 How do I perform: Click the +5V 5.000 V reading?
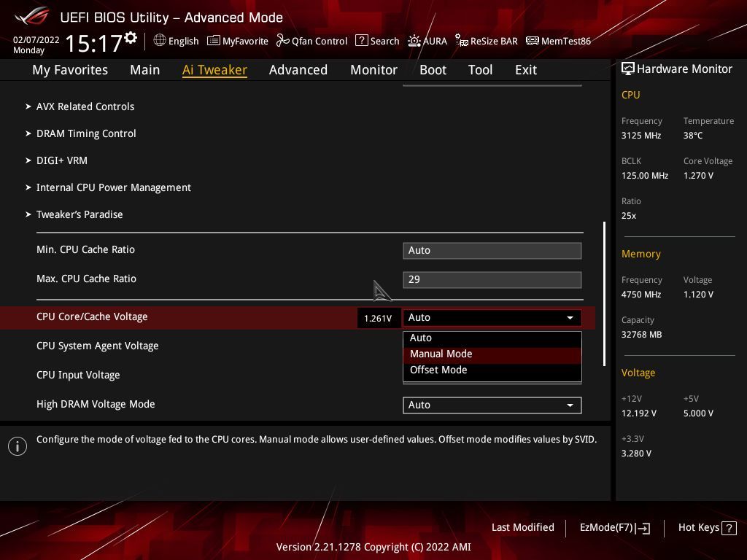click(x=698, y=413)
